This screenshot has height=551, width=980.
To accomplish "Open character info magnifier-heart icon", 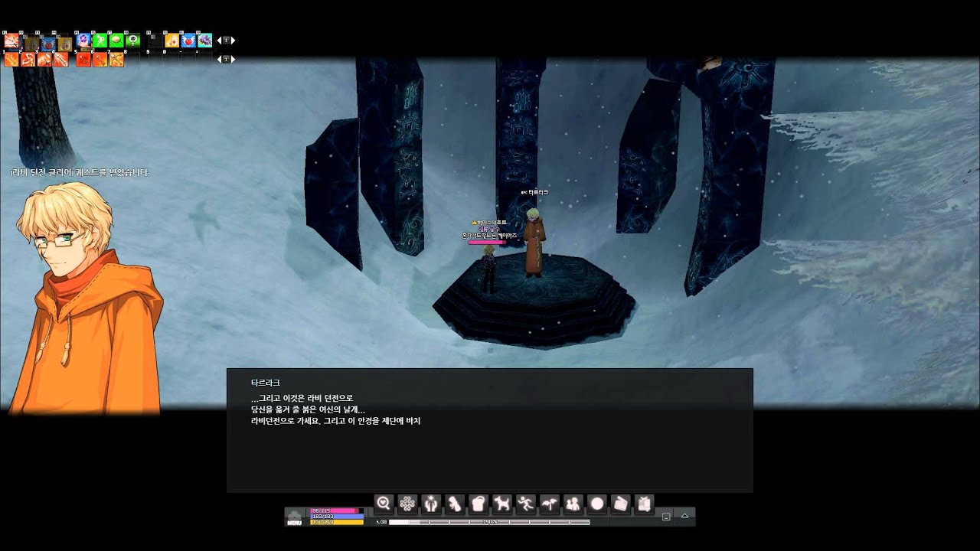I will click(384, 504).
